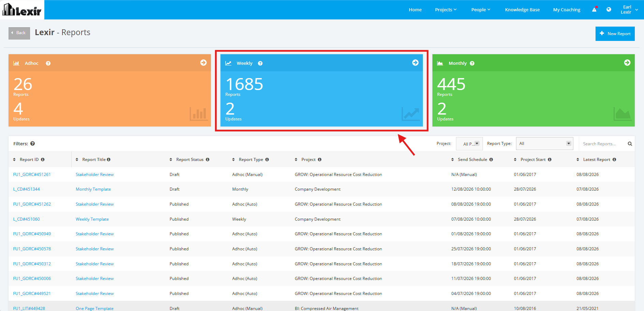Open report FU1_GORC#451261
The width and height of the screenshot is (644, 311).
click(x=32, y=175)
